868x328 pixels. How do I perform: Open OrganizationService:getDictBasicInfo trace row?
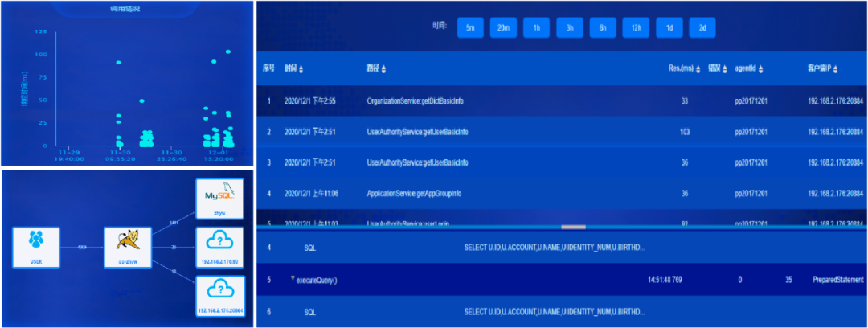tap(415, 101)
